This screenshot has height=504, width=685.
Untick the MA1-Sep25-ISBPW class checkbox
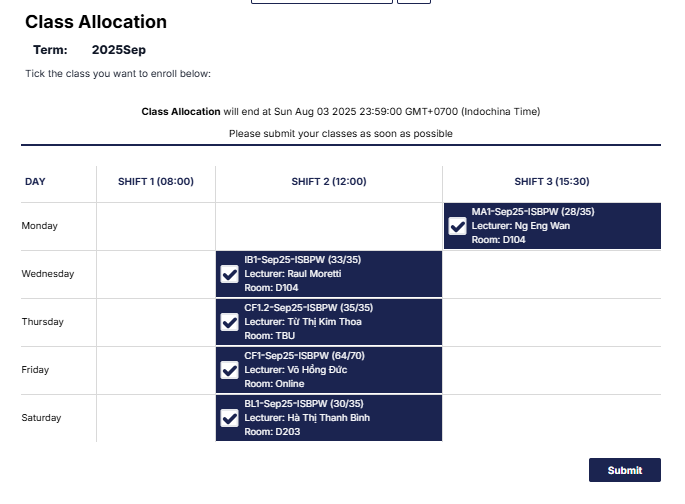coord(457,226)
